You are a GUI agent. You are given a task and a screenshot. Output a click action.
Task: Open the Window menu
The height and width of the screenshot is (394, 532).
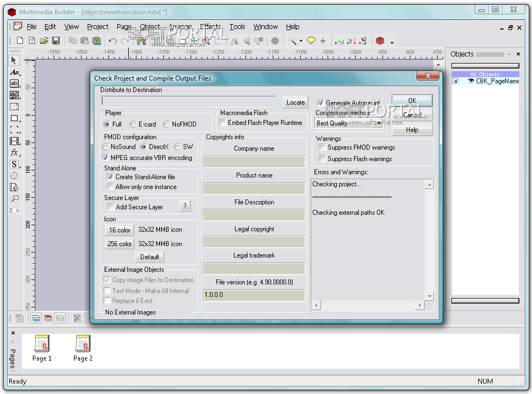point(265,26)
